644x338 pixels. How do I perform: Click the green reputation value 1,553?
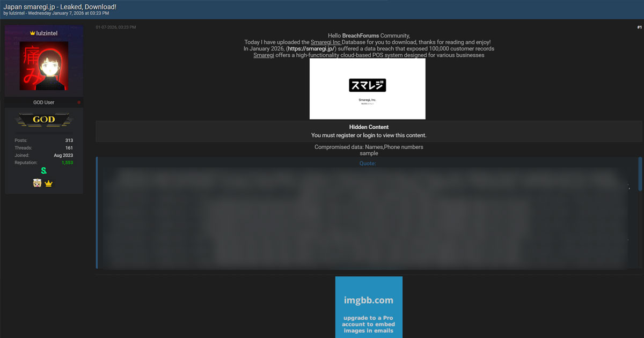point(67,163)
